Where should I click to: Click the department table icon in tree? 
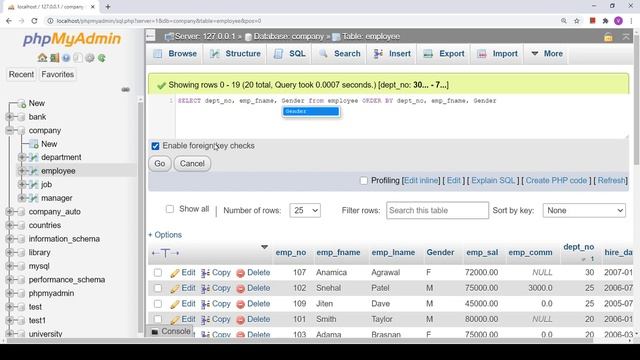(33, 157)
